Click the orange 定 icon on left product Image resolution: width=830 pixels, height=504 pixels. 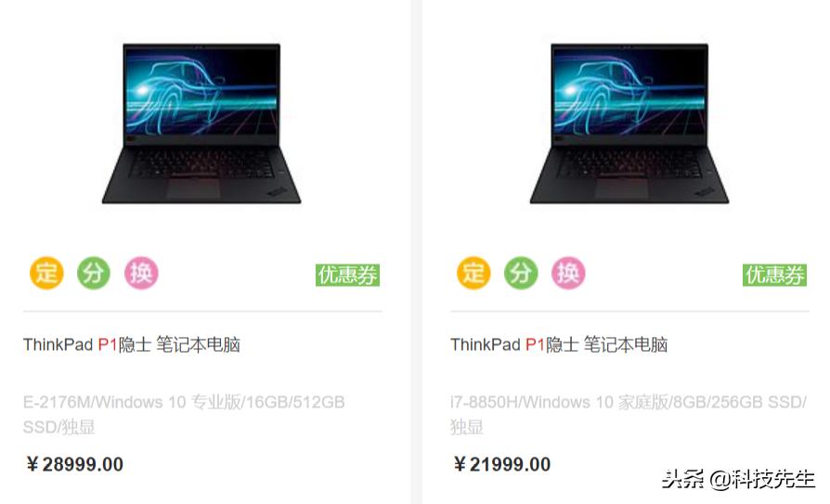click(46, 273)
